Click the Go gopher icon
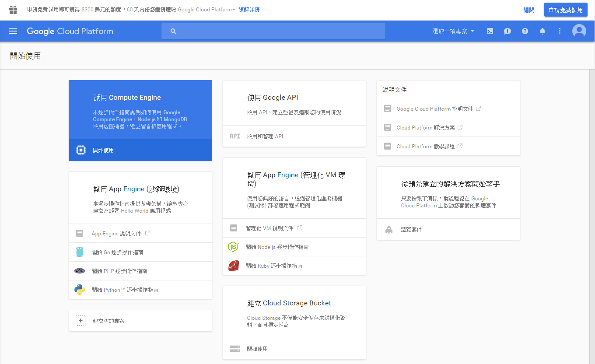 click(80, 252)
